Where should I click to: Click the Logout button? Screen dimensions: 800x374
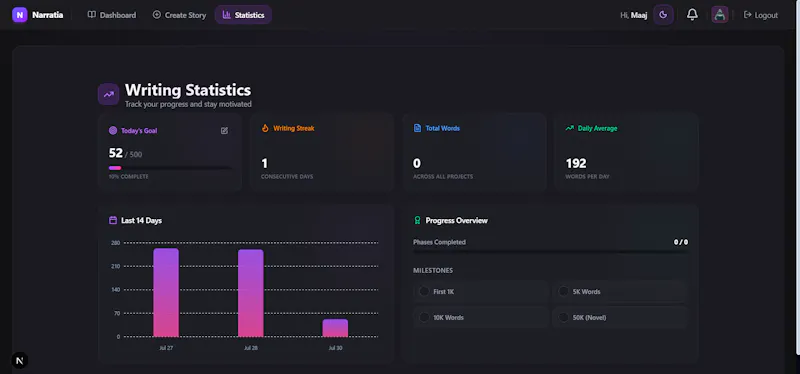[x=761, y=15]
